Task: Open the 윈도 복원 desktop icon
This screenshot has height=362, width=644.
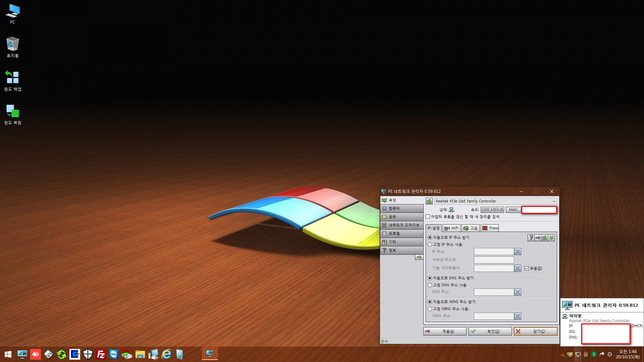Action: [x=13, y=114]
